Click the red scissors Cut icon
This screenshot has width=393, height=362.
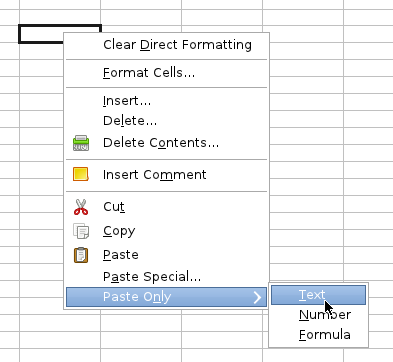coord(81,207)
